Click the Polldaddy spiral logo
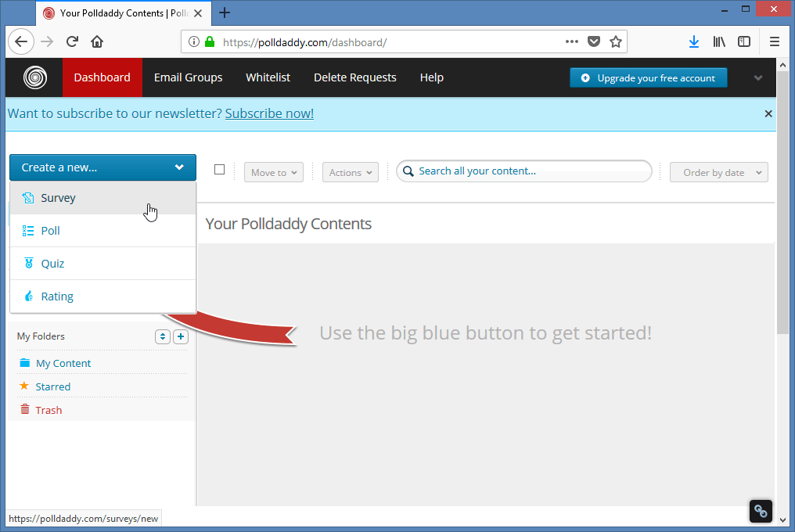 [35, 77]
